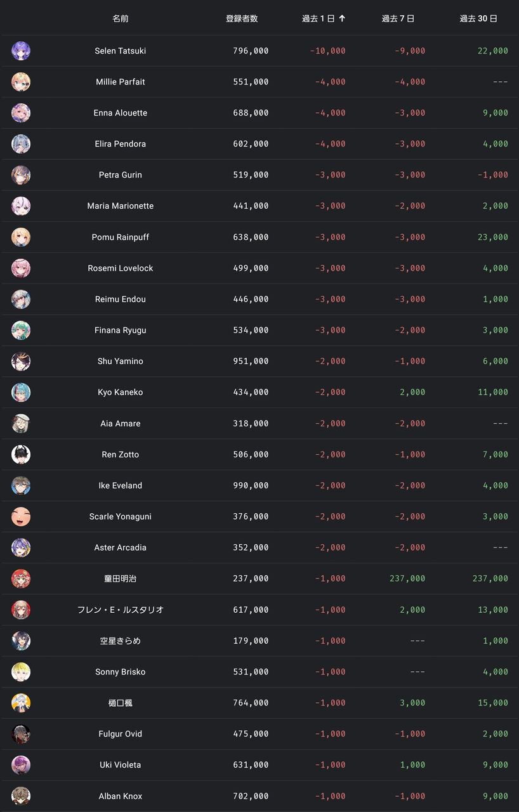Screen dimensions: 519x812
Task: Click Shu Yamino's avatar icon
Action: pos(21,362)
